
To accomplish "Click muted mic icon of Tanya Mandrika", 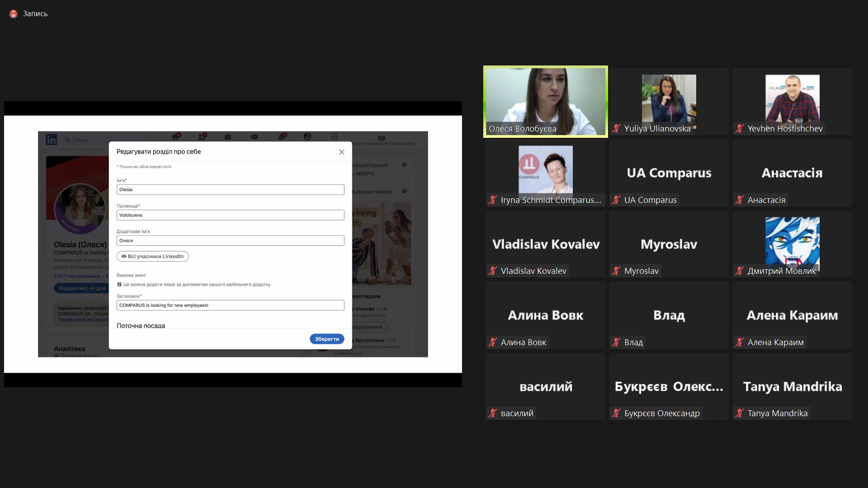I will [740, 413].
